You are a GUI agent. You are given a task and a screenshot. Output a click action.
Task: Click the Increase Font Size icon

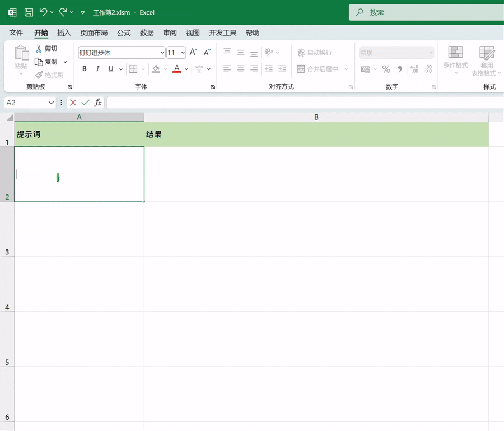click(193, 53)
